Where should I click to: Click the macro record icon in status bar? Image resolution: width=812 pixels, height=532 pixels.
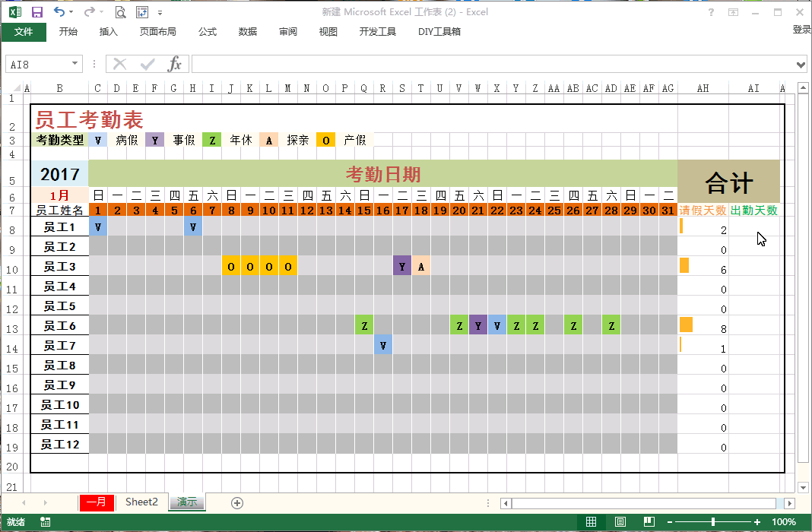[46, 522]
